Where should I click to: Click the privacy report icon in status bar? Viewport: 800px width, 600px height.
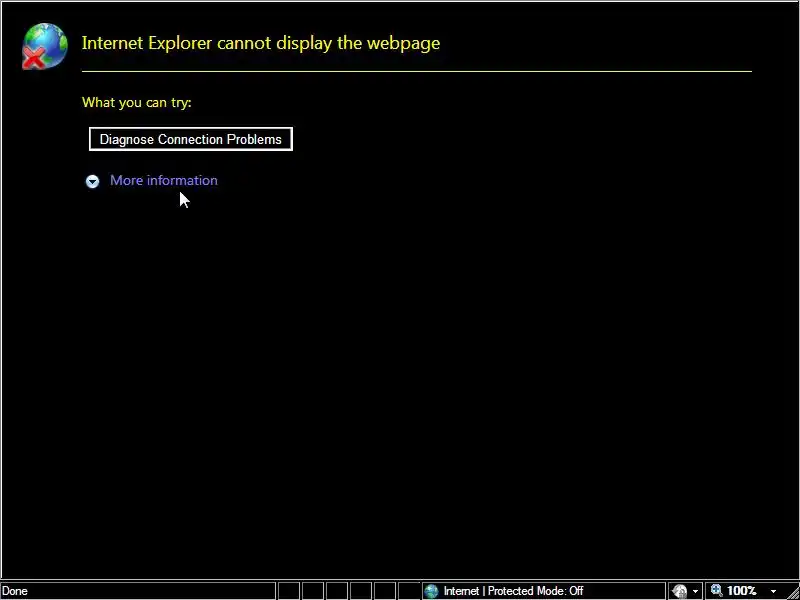680,591
